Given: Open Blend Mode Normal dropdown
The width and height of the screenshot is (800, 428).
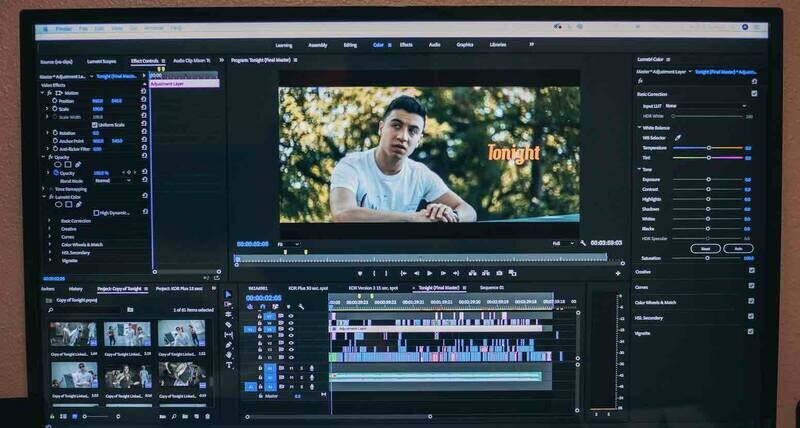Looking at the screenshot, I should pos(112,181).
